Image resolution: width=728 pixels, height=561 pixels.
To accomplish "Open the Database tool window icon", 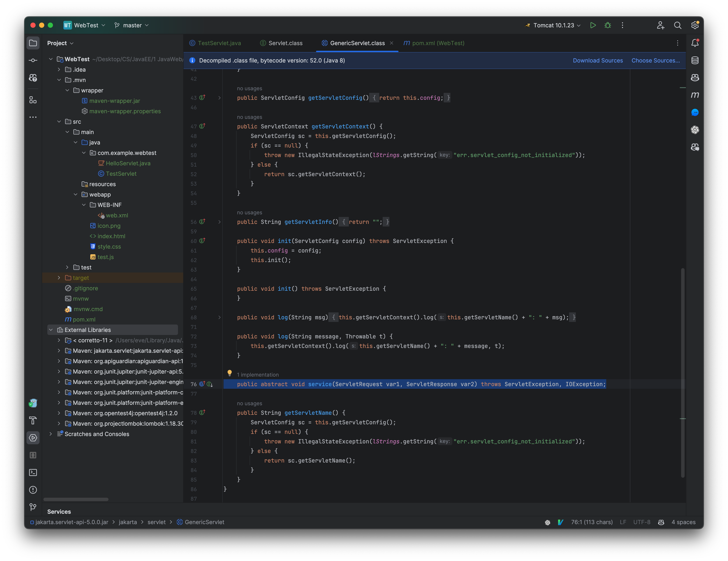I will 695,60.
